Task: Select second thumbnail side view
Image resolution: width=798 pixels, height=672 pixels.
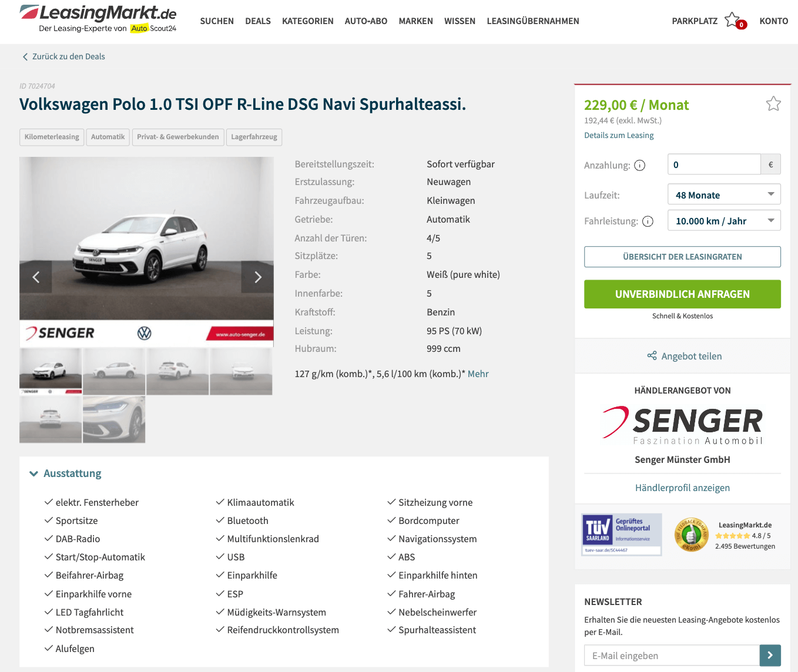Action: pos(114,371)
